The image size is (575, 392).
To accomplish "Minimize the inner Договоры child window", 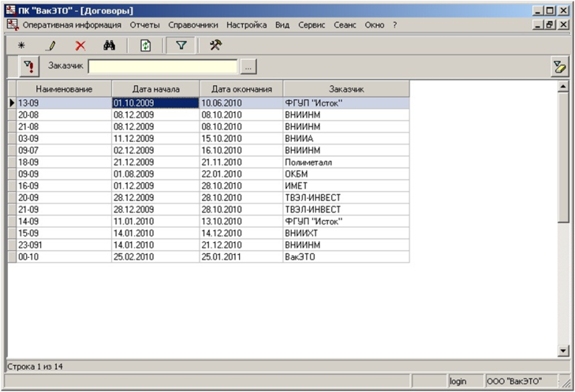I will click(538, 25).
